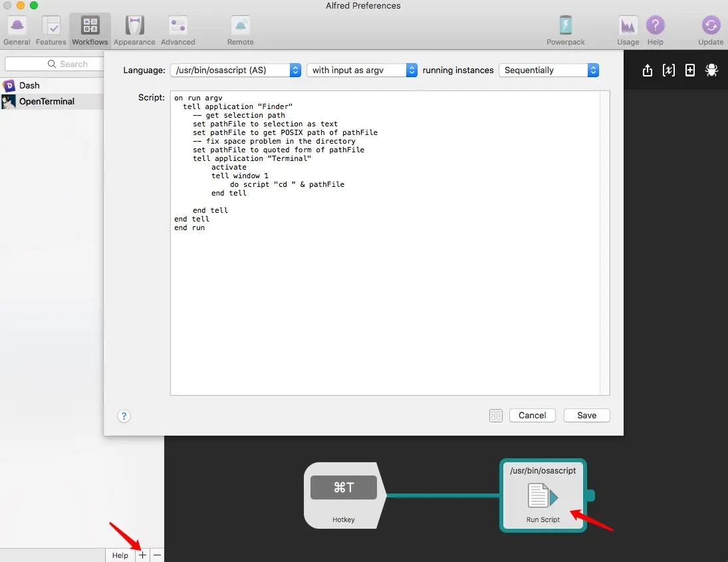Add a new workflow with plus button

tap(142, 555)
